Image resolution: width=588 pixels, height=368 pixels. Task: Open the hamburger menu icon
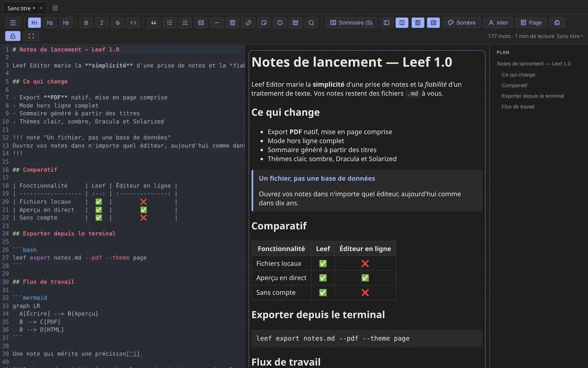(13, 23)
